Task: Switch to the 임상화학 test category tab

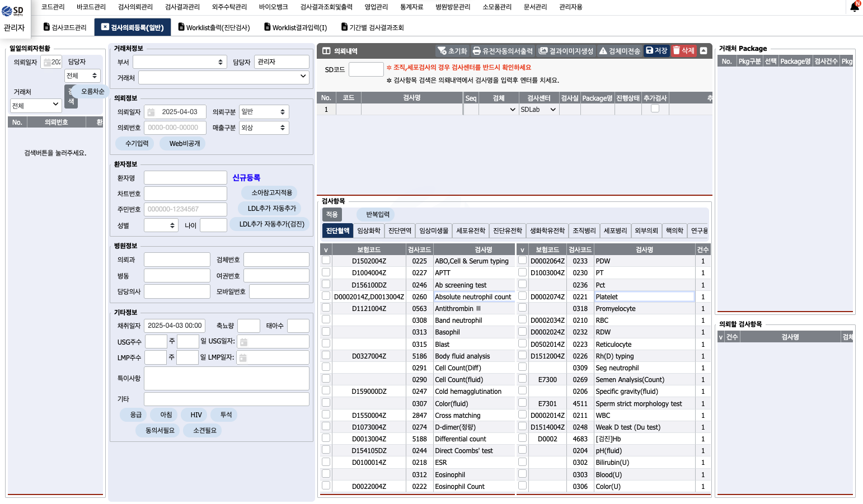Action: [x=369, y=231]
